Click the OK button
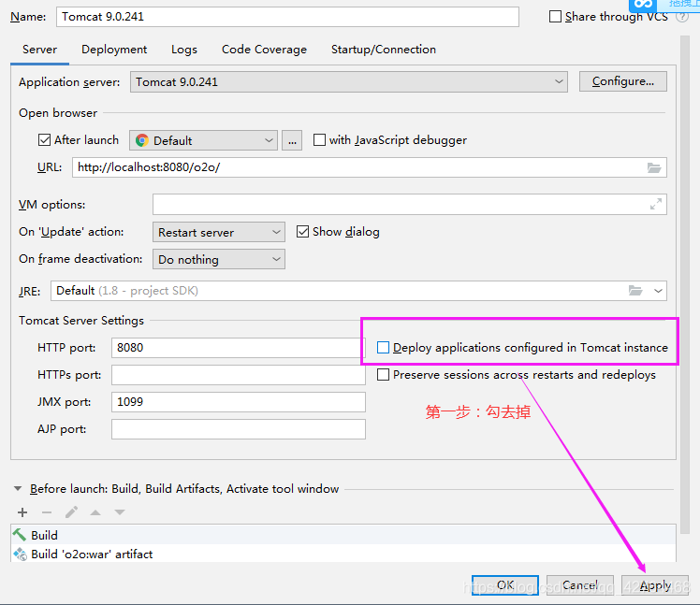700x605 pixels. tap(505, 585)
